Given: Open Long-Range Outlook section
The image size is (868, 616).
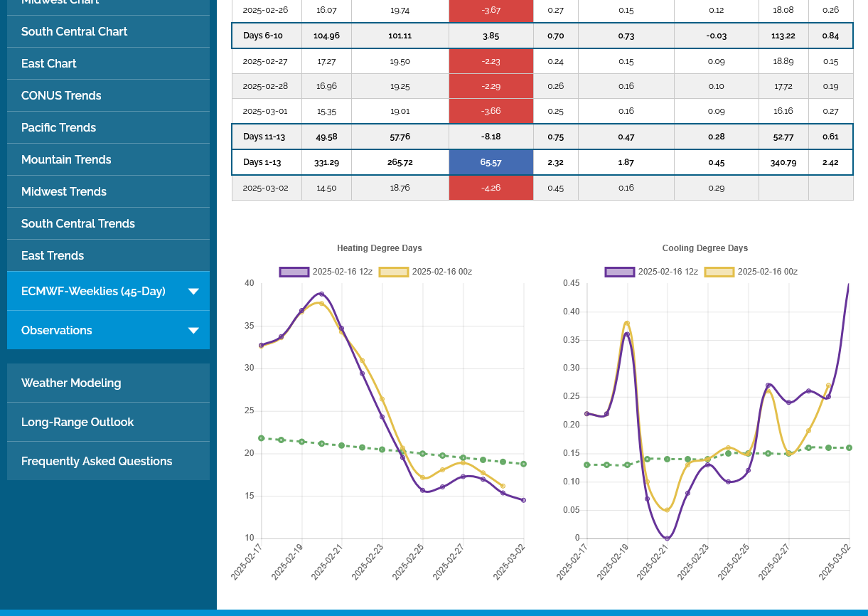Looking at the screenshot, I should (x=77, y=422).
